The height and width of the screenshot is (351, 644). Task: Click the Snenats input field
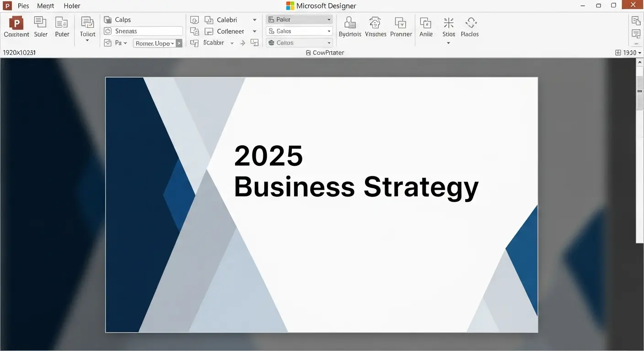[148, 31]
